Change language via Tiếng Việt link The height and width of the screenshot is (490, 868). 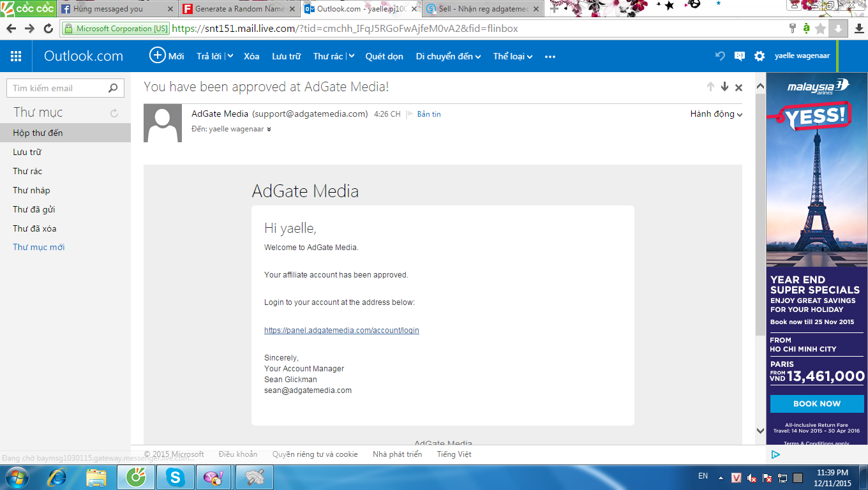click(x=454, y=454)
